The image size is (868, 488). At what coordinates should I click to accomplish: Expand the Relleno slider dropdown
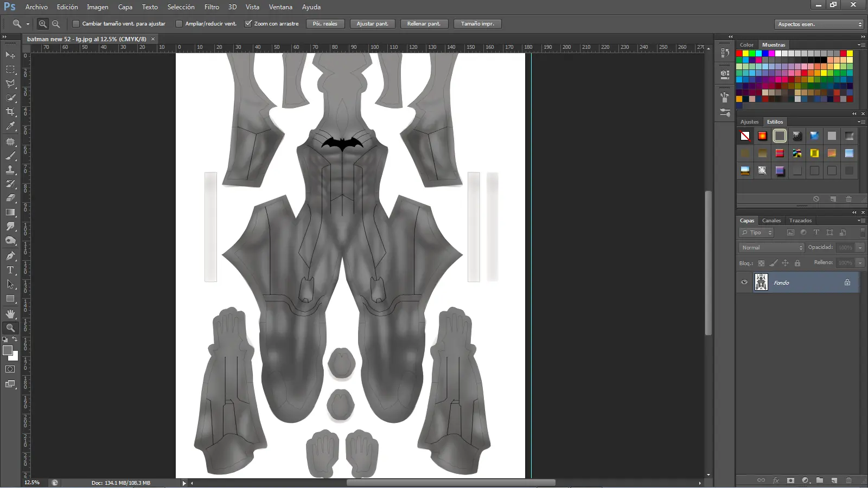[x=860, y=263]
